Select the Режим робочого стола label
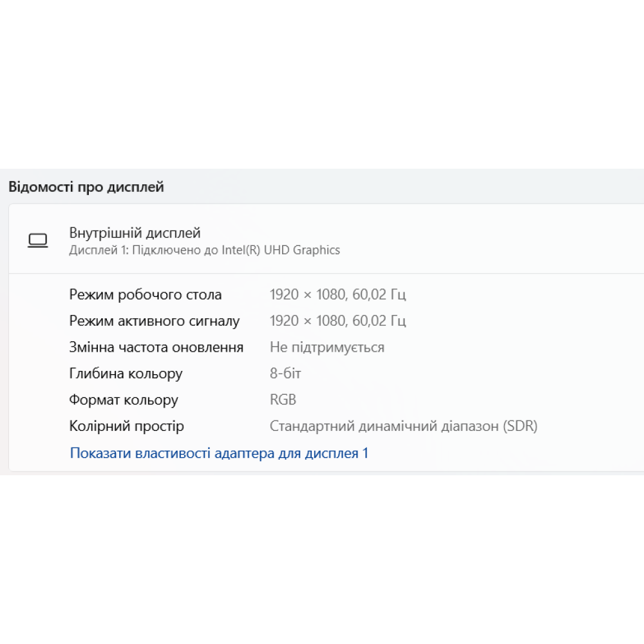This screenshot has height=644, width=644. (145, 295)
